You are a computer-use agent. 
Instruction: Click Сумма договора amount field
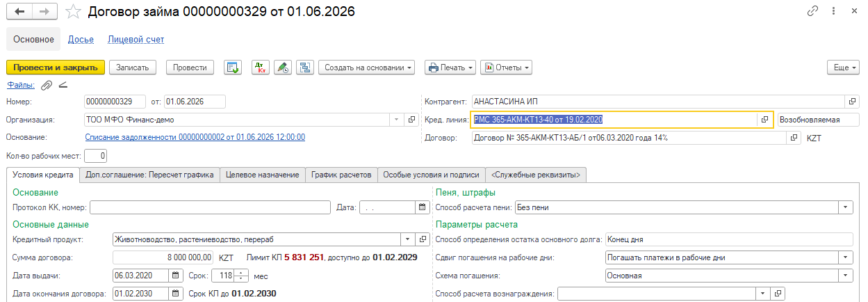tap(163, 257)
